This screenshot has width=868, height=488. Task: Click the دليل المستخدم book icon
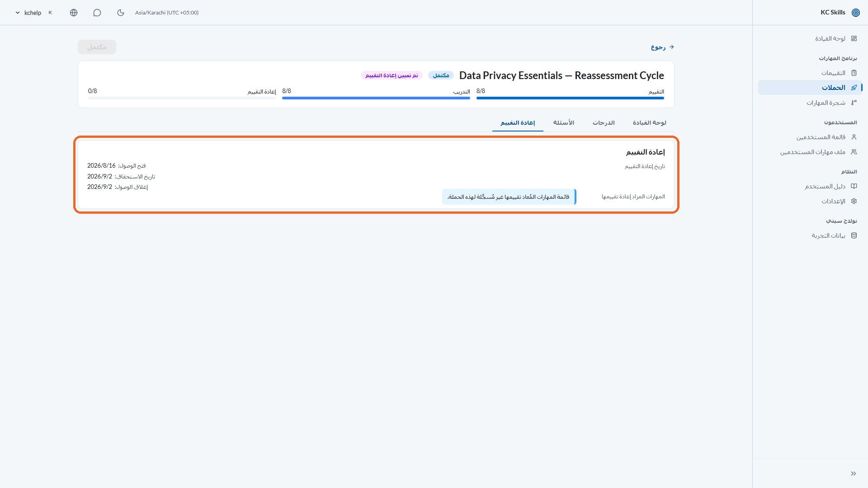point(854,186)
